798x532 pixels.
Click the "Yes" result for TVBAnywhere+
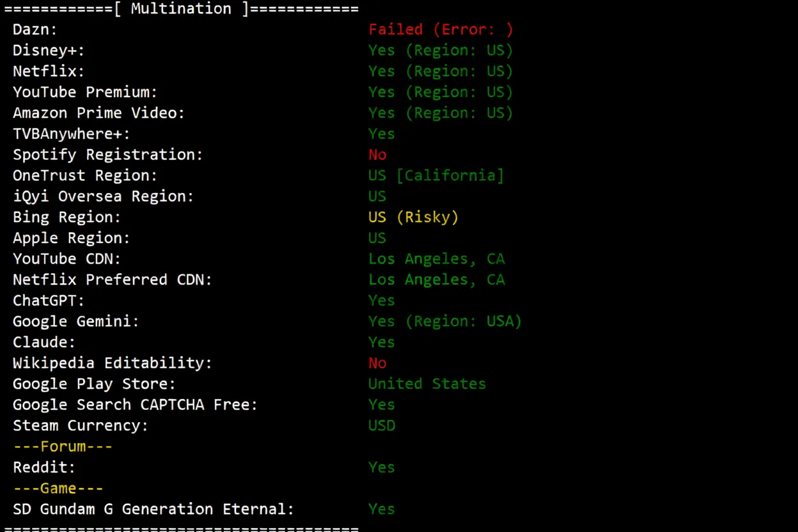click(x=382, y=134)
